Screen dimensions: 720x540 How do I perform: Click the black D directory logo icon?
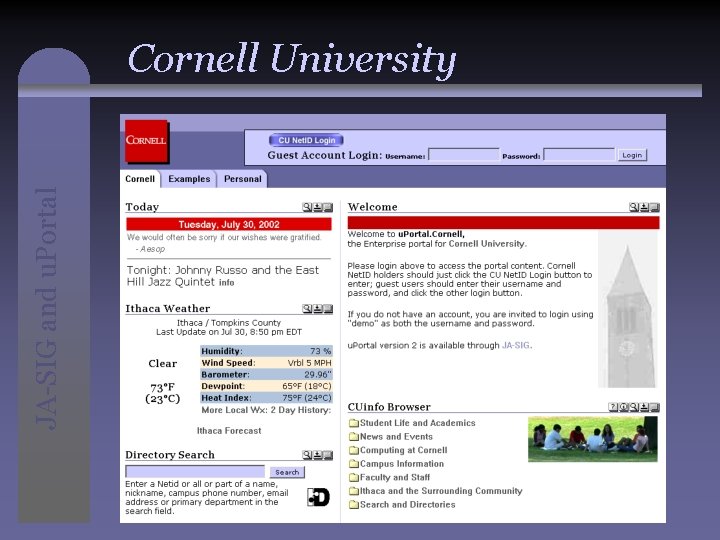(318, 497)
